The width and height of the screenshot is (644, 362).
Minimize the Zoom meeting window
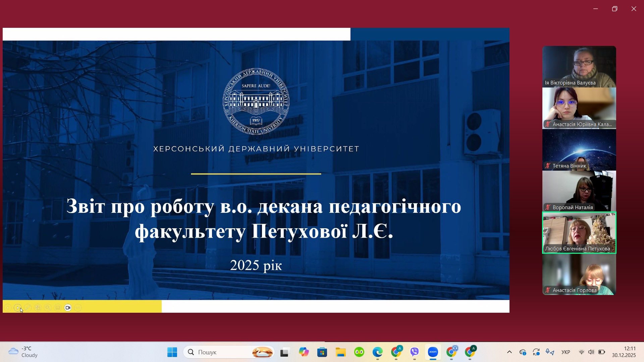[596, 9]
